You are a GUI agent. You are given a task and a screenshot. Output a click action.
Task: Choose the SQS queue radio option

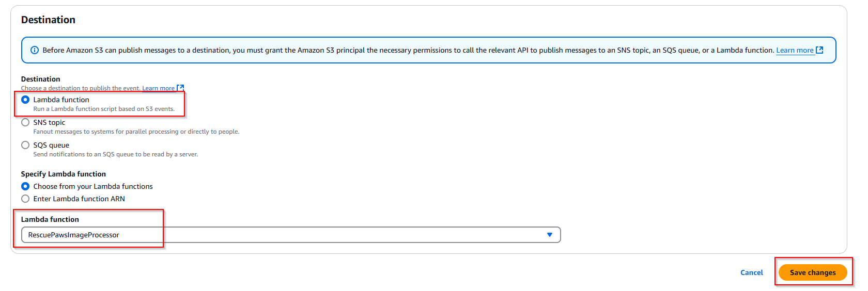25,145
